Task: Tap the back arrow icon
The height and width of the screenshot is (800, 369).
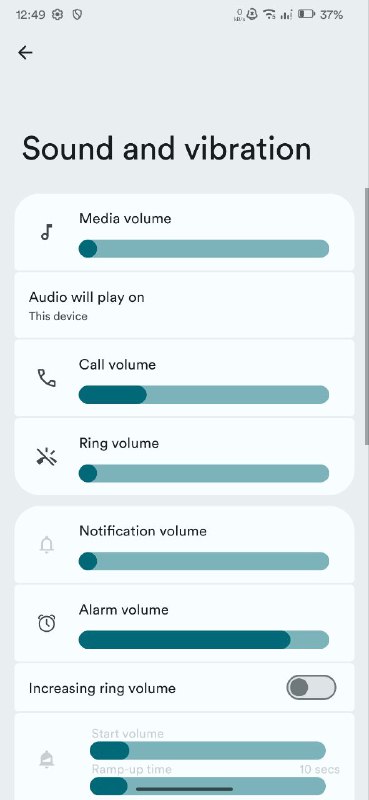Action: 25,53
